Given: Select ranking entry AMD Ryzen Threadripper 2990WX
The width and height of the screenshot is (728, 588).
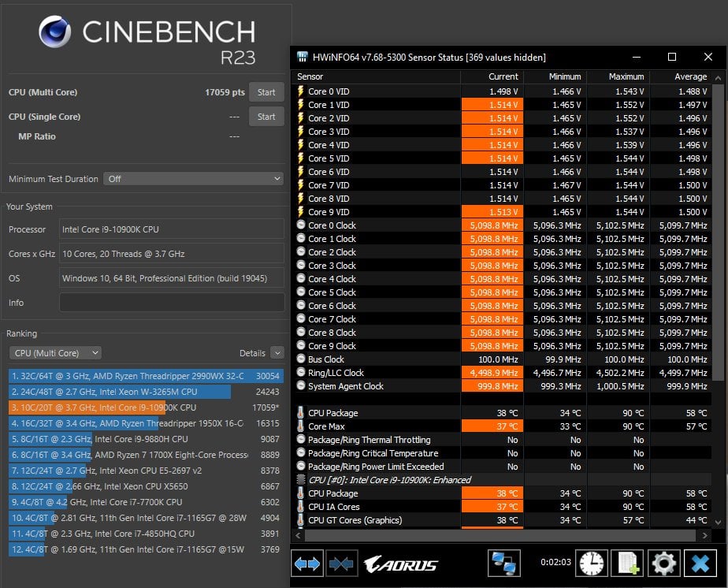Looking at the screenshot, I should (x=146, y=376).
